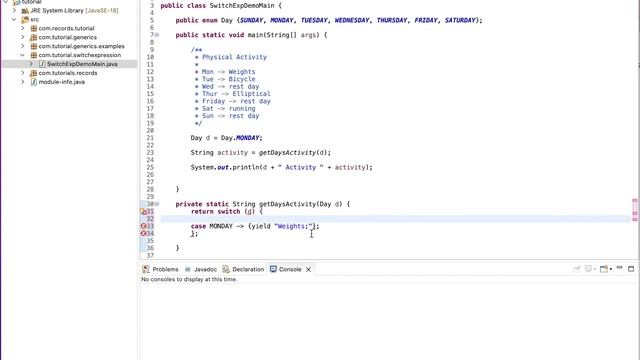Viewport: 640px width, 360px height.
Task: Click the Display Selected Console icon
Action: [588, 269]
